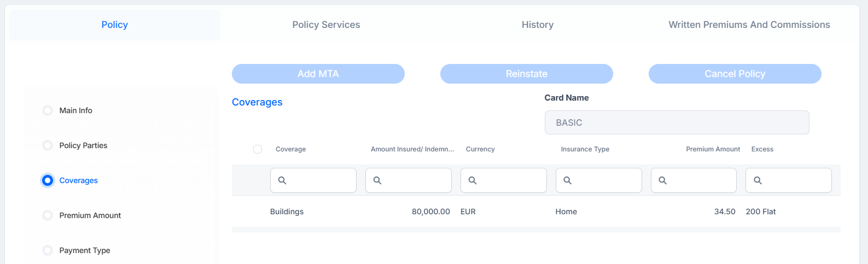This screenshot has height=264, width=868.
Task: Click the Card Name field showing BASIC
Action: (677, 122)
